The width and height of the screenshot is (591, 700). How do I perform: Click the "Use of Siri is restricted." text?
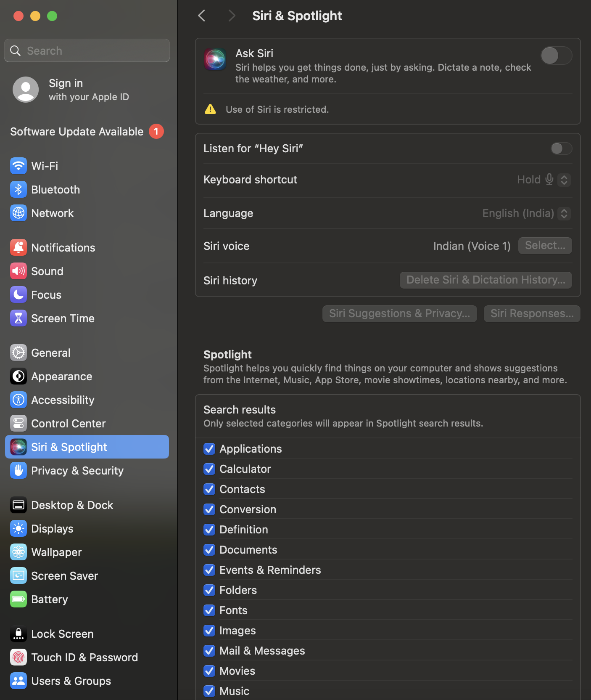277,109
